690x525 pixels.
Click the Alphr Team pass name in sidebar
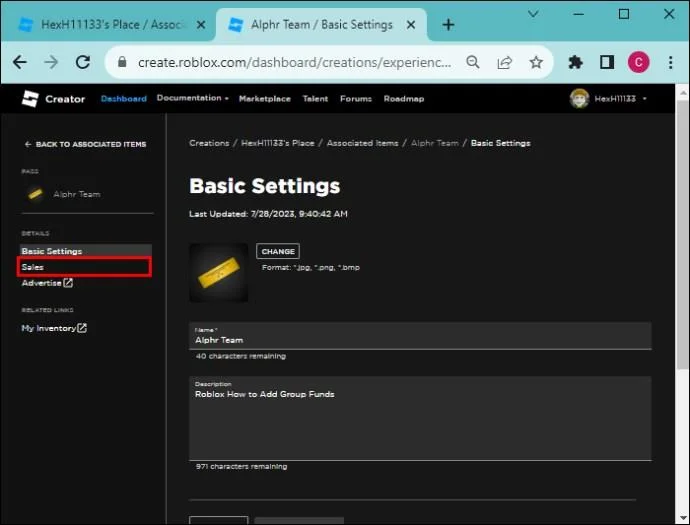coord(77,194)
